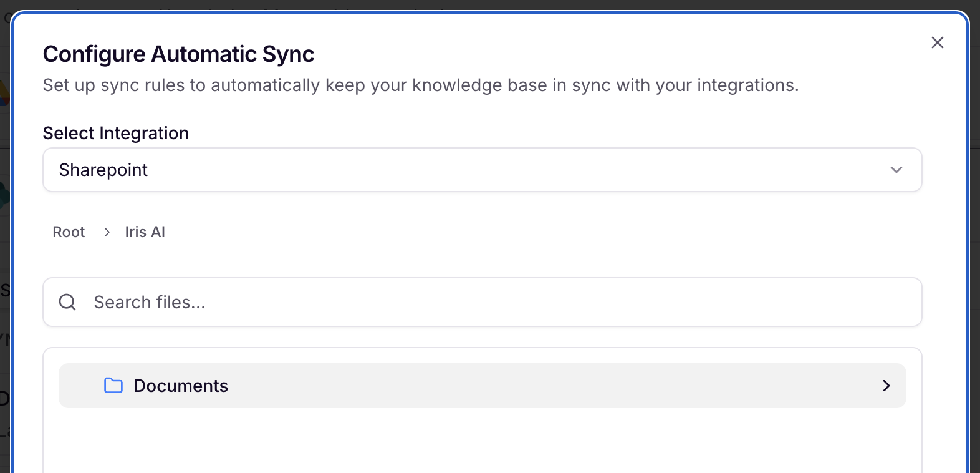Viewport: 980px width, 473px height.
Task: Close the Configure Automatic Sync dialog
Action: (x=937, y=42)
